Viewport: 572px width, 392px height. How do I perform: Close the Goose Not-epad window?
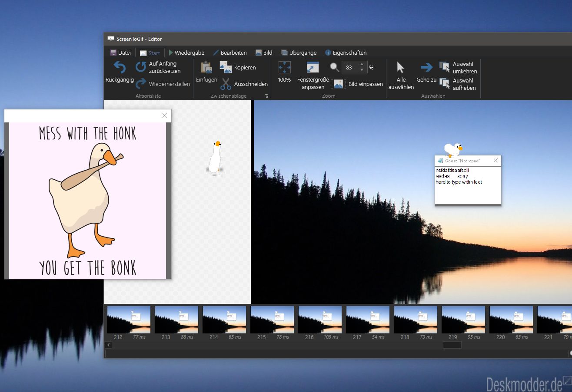click(x=496, y=161)
